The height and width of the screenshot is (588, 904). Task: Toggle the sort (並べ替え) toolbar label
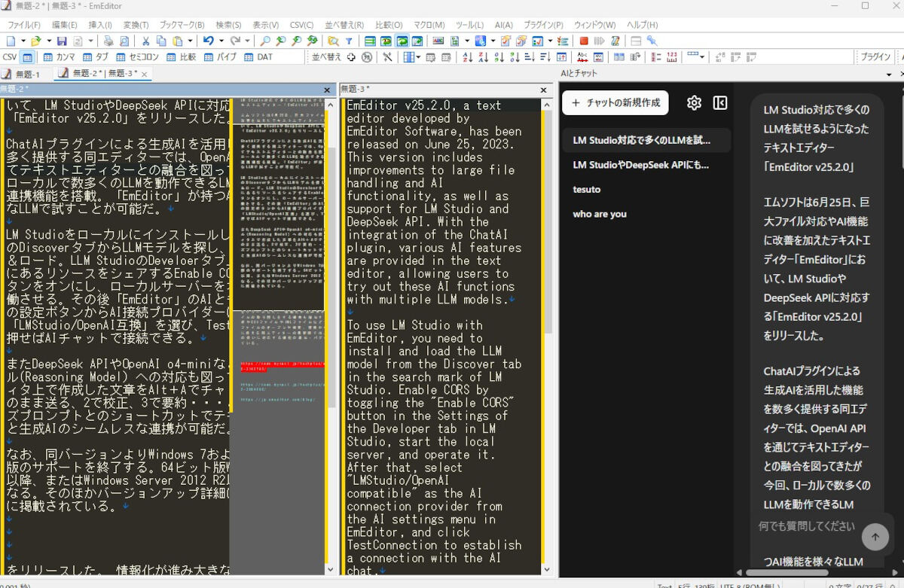[326, 56]
